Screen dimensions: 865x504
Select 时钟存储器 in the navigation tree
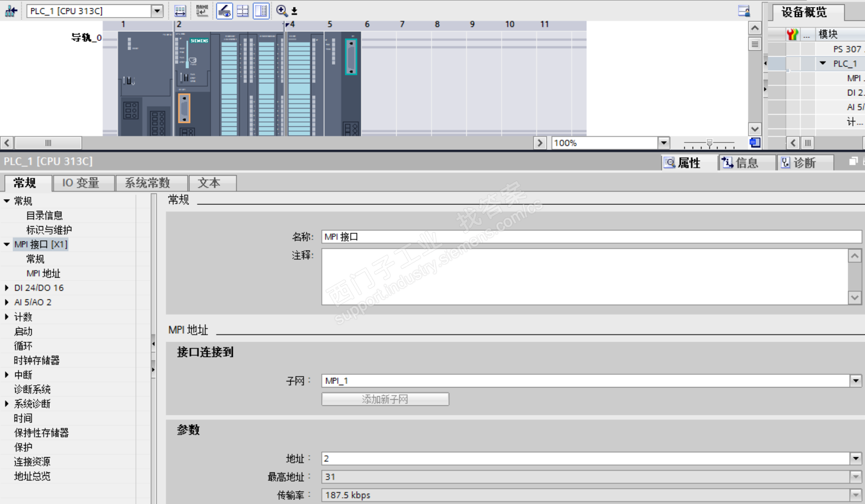pyautogui.click(x=37, y=360)
